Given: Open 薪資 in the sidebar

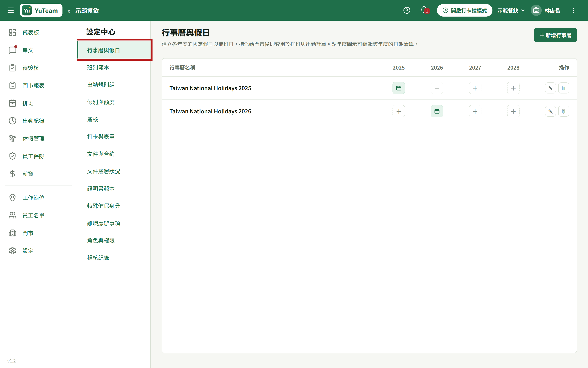Looking at the screenshot, I should [x=38, y=174].
